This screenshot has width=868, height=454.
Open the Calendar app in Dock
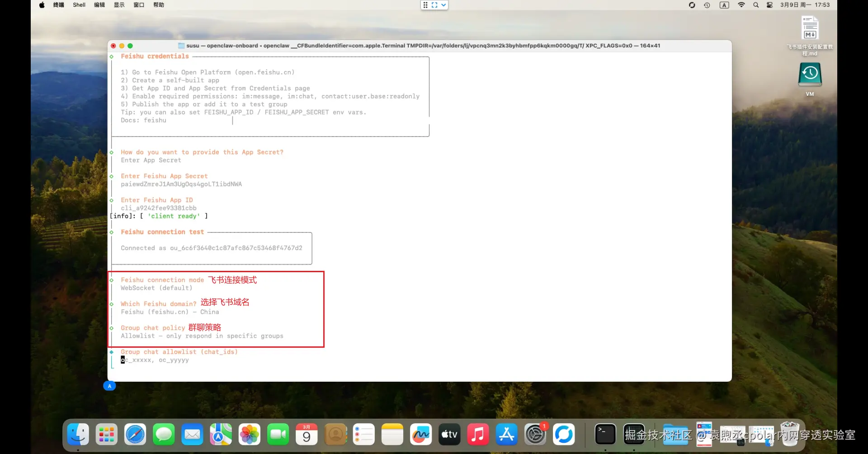point(307,435)
